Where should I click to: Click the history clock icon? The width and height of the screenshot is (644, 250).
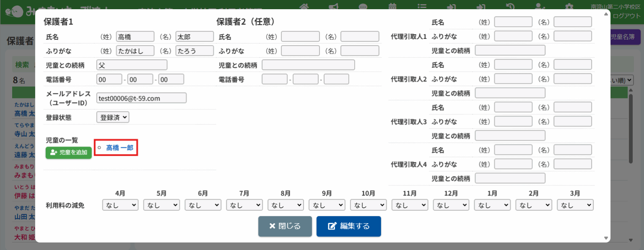pyautogui.click(x=510, y=6)
